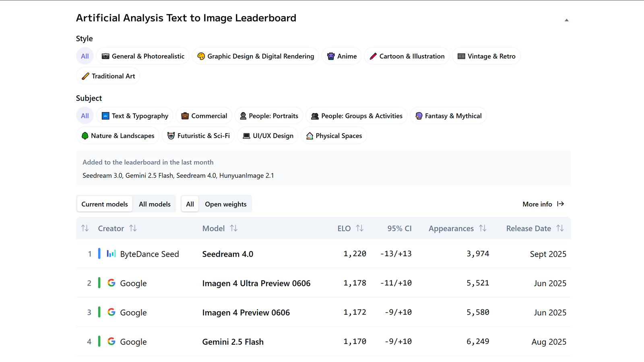The width and height of the screenshot is (644, 362).
Task: Filter by People: Portraits subject
Action: pos(269,116)
